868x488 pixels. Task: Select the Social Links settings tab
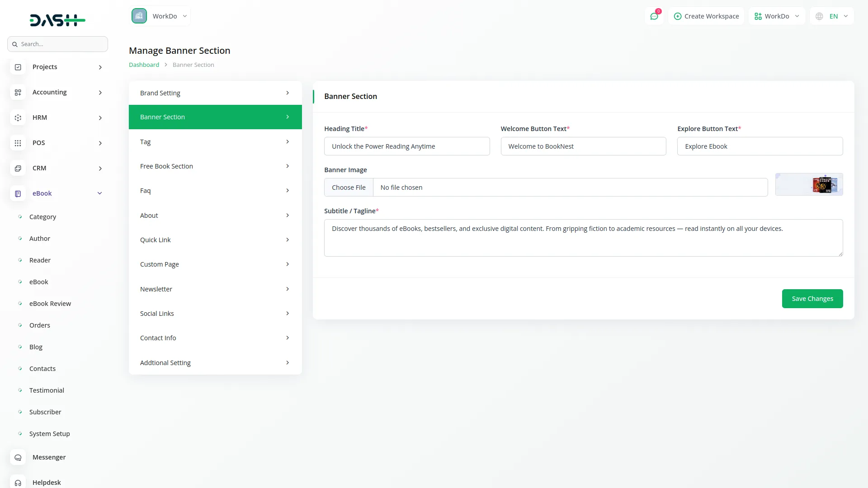tap(215, 314)
